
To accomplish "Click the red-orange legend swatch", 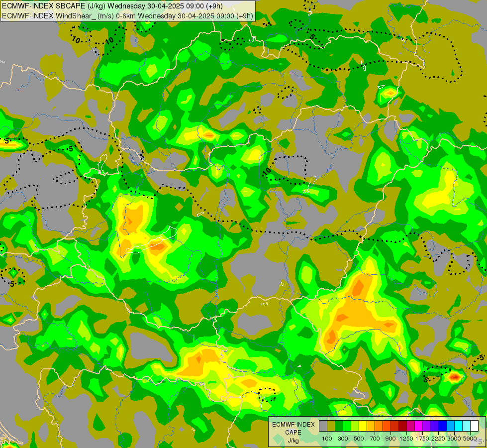I will pos(387,426).
